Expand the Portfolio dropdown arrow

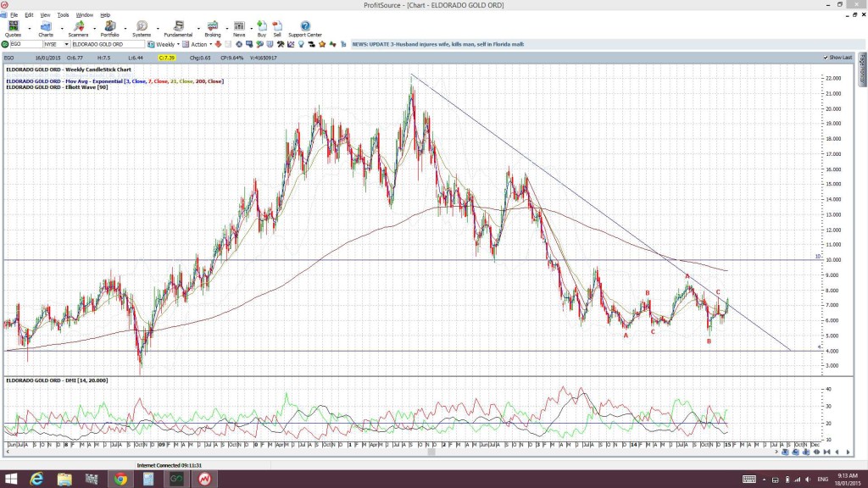click(125, 29)
